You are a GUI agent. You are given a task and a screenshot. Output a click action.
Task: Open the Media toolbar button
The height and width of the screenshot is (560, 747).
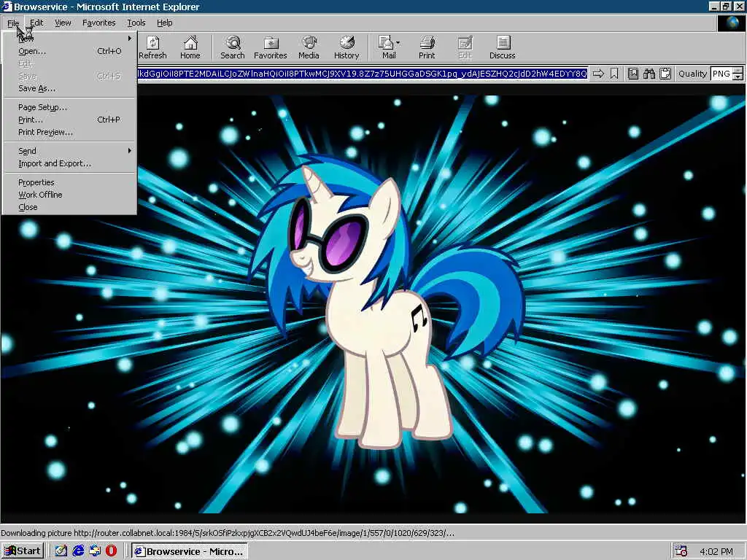coord(309,47)
